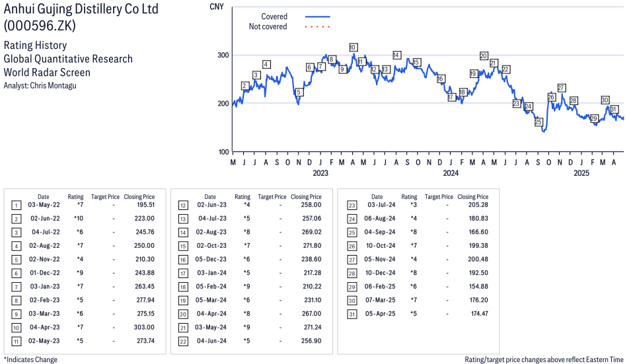Click Analyst: Chris Montagu
This screenshot has height=364, width=631.
click(40, 86)
